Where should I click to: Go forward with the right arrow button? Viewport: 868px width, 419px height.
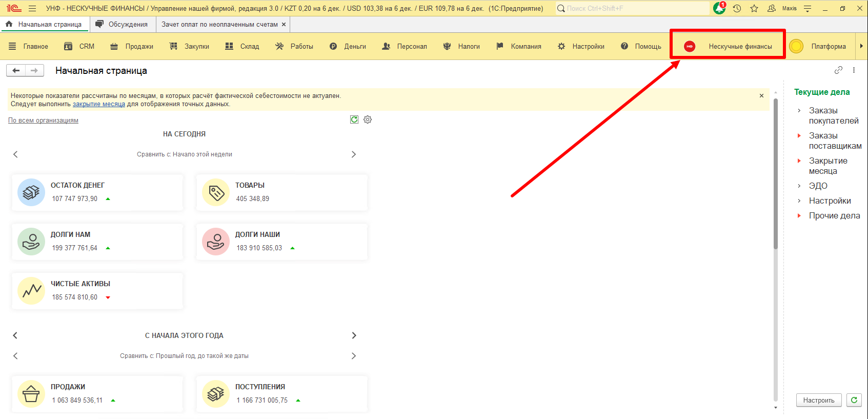pyautogui.click(x=34, y=70)
